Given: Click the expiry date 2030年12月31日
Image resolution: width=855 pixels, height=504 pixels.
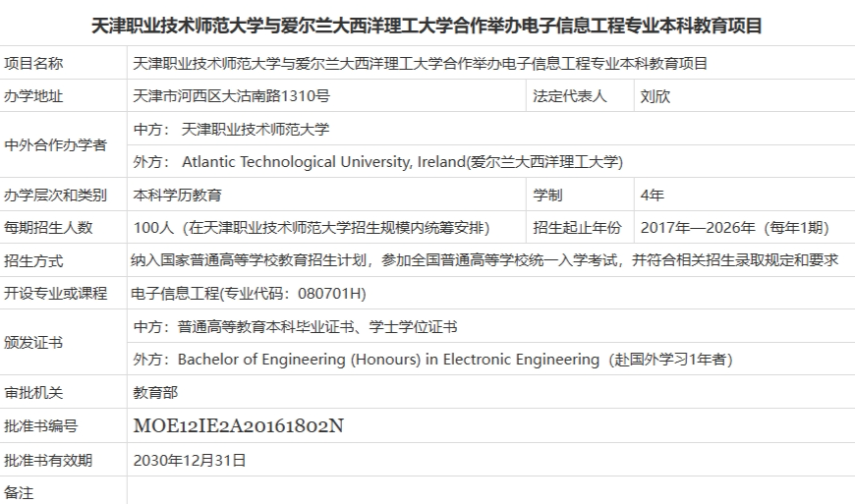Looking at the screenshot, I should coord(190,461).
